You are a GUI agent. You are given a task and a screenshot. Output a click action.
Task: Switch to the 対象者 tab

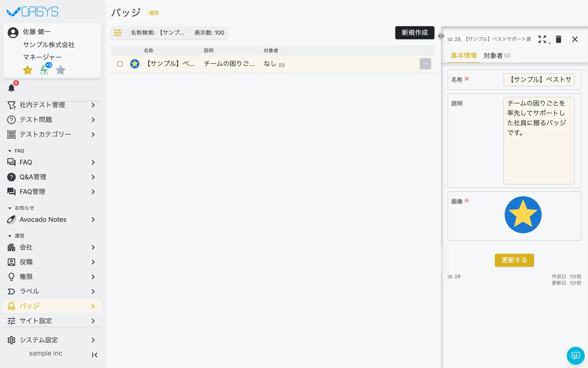[x=497, y=56]
